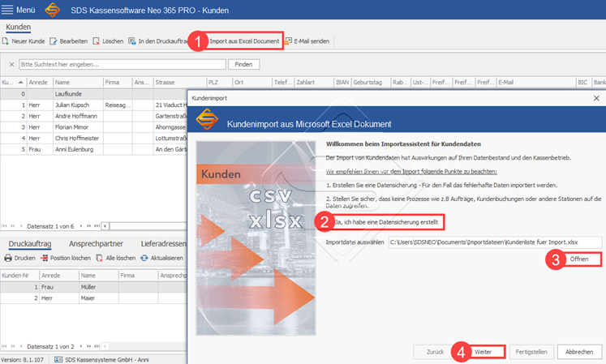Click the Strasse column header

[x=180, y=83]
